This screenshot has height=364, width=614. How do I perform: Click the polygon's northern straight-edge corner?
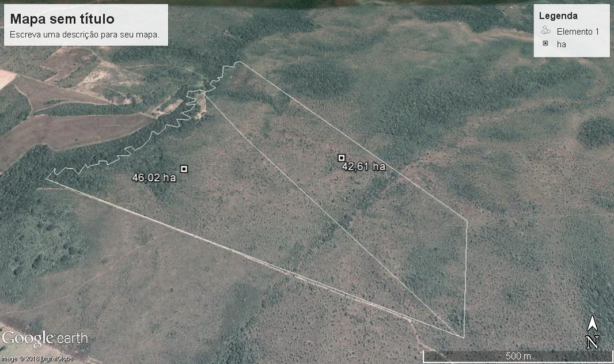[x=241, y=62]
